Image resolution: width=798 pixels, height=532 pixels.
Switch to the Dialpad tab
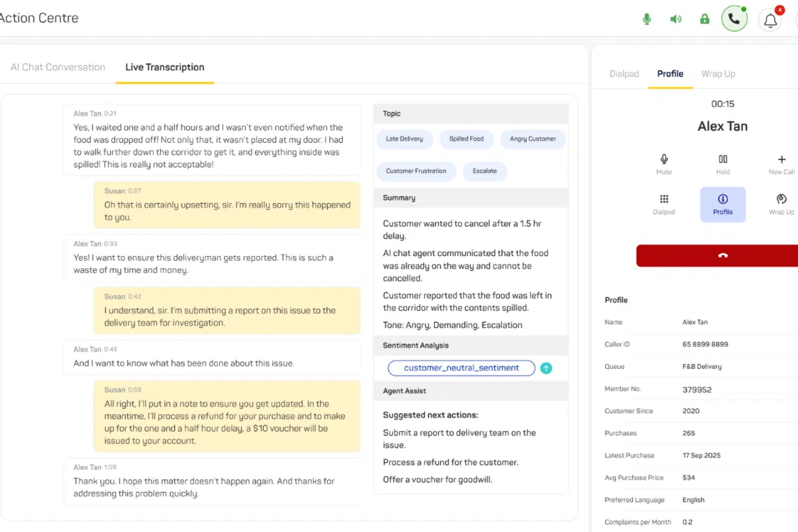coord(624,73)
